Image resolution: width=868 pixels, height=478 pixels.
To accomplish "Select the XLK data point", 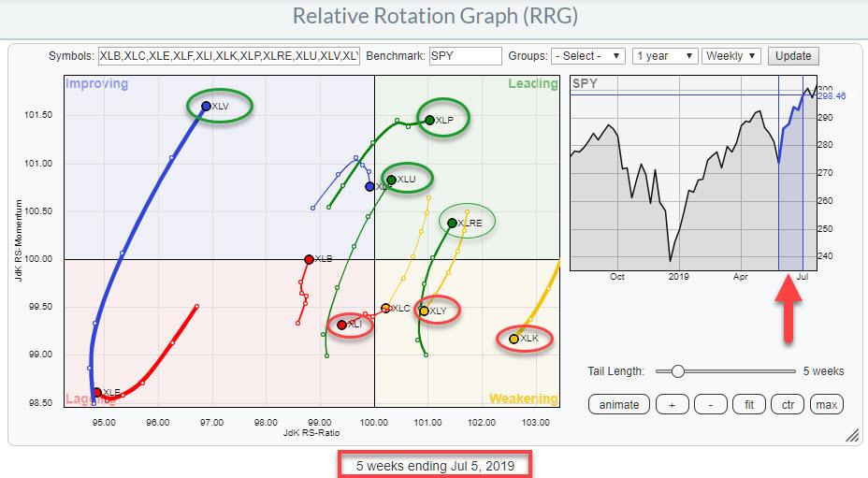I will point(514,339).
